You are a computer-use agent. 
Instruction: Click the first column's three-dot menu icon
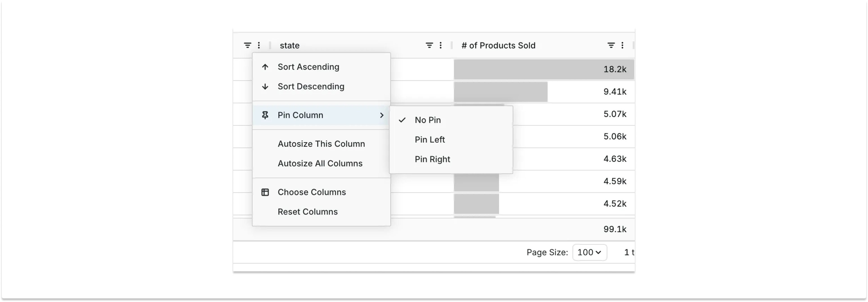259,45
